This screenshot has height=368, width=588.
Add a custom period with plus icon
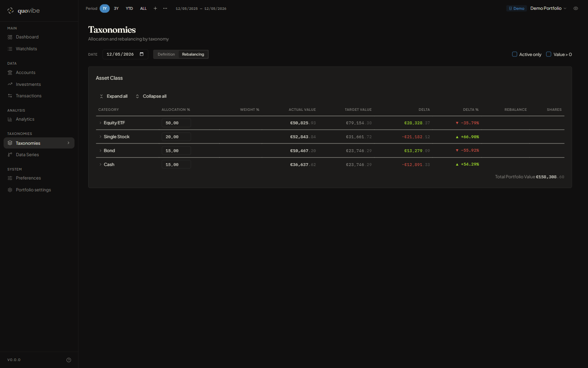click(x=155, y=8)
